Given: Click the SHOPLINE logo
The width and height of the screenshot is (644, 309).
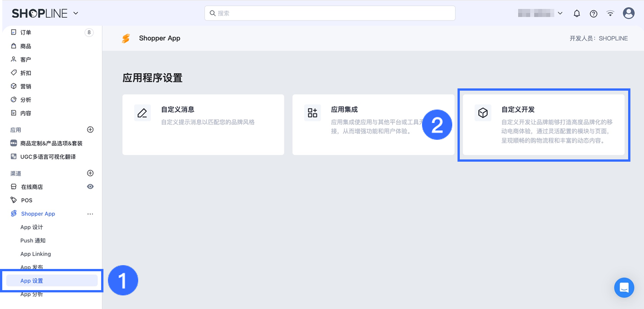Looking at the screenshot, I should [40, 14].
